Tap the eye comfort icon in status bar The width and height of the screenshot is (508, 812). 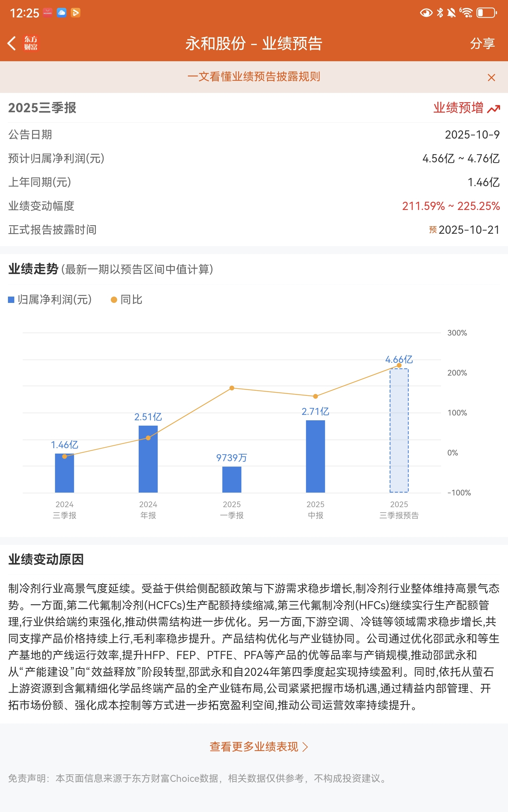pyautogui.click(x=426, y=13)
